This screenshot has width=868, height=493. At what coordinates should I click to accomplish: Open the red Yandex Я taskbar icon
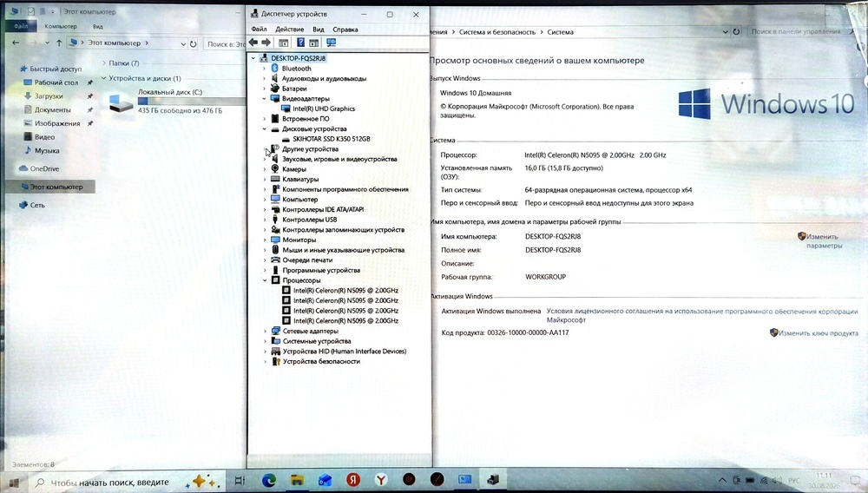(353, 480)
